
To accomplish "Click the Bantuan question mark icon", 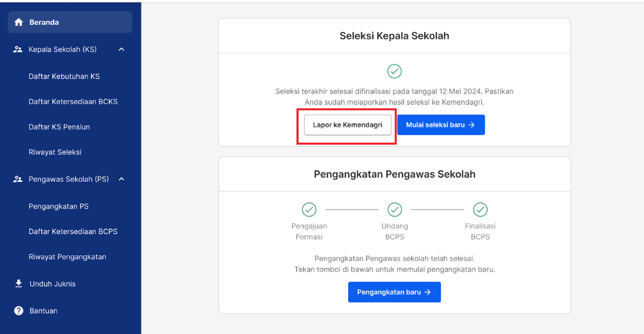I will coord(18,311).
